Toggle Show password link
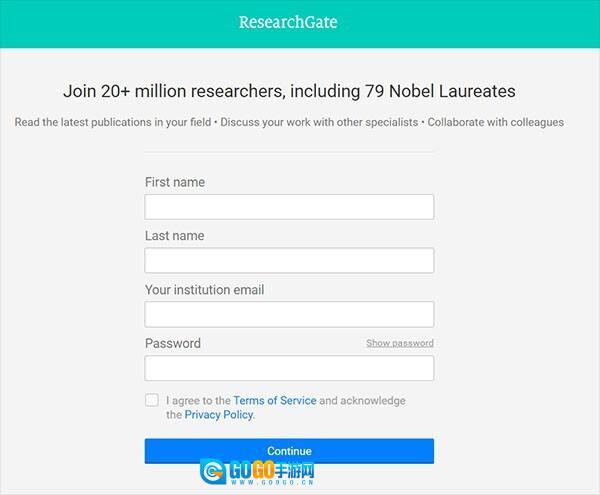The width and height of the screenshot is (600, 495). point(399,343)
